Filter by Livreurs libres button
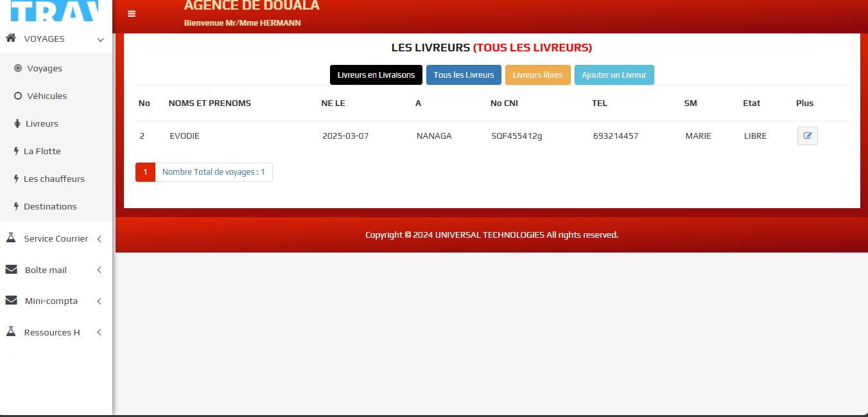 (x=537, y=75)
